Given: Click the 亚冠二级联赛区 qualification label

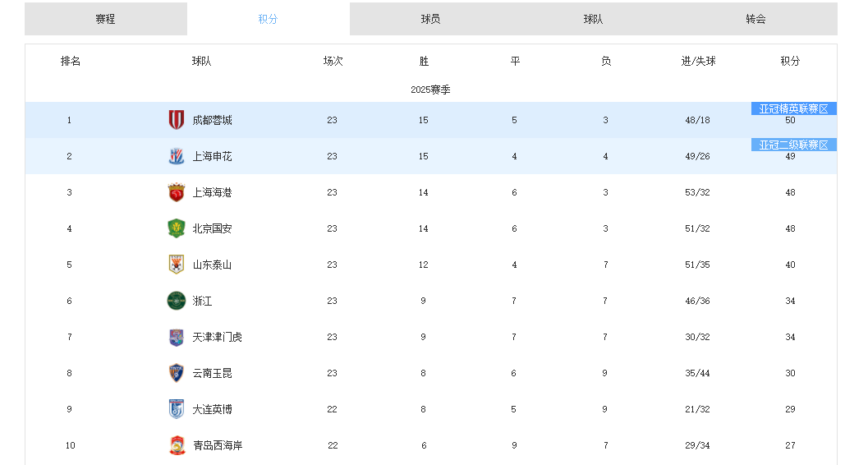Looking at the screenshot, I should [793, 145].
